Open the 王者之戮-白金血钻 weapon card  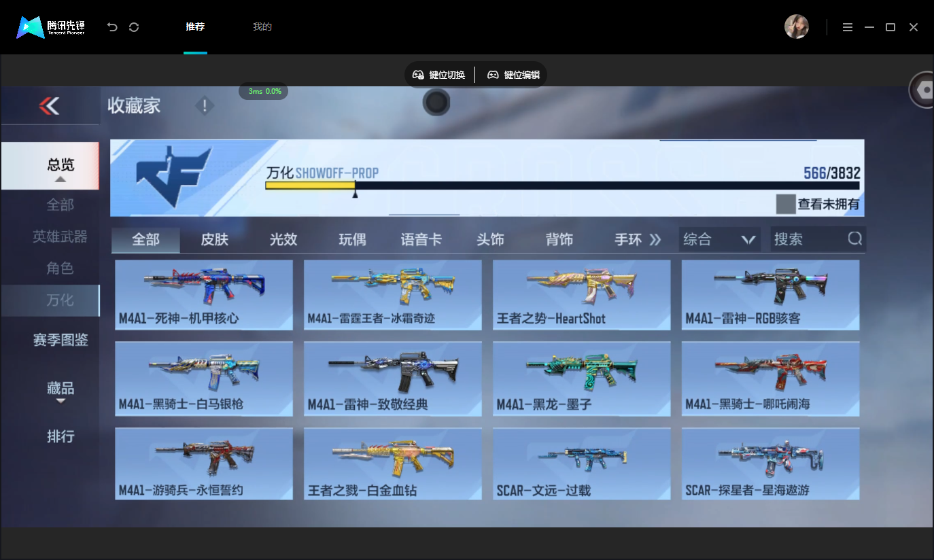click(393, 464)
